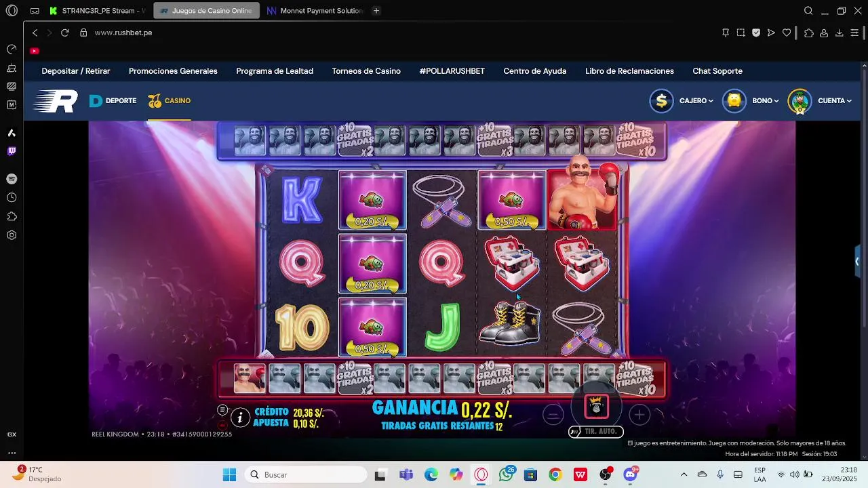Image resolution: width=868 pixels, height=488 pixels.
Task: Decrease bet with minus button
Action: [x=553, y=414]
